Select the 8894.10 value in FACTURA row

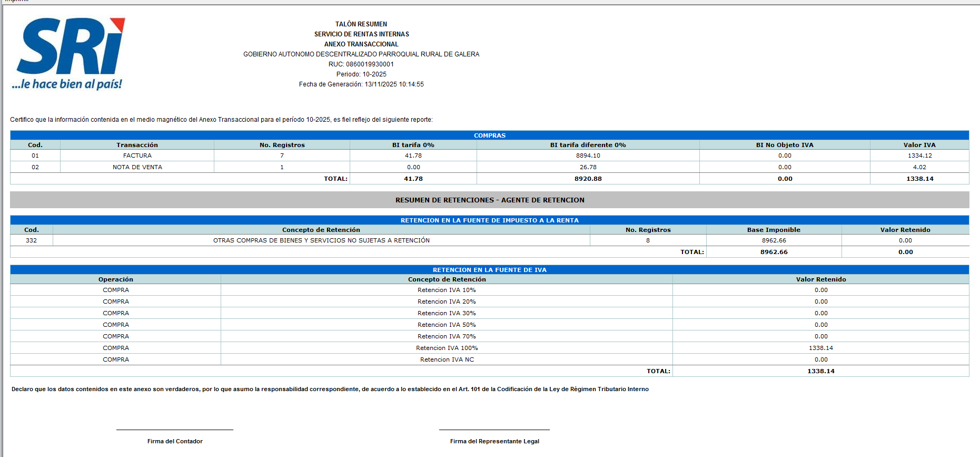point(588,155)
